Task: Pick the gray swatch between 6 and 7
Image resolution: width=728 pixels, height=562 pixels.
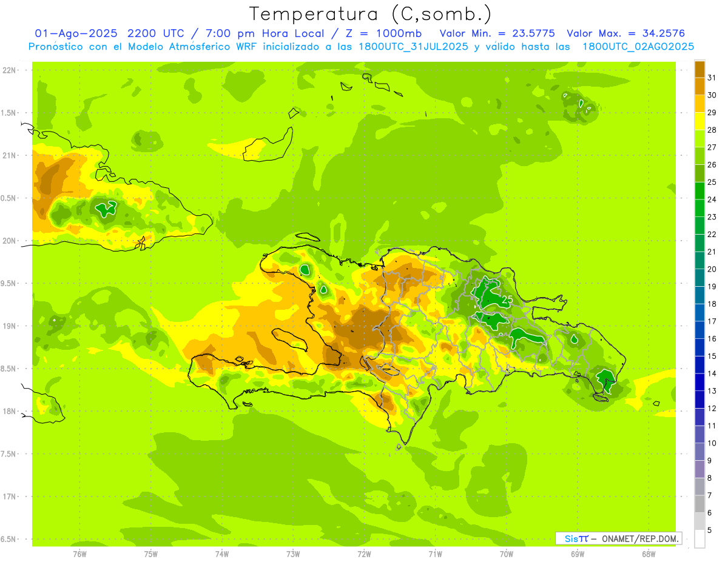Action: (699, 504)
